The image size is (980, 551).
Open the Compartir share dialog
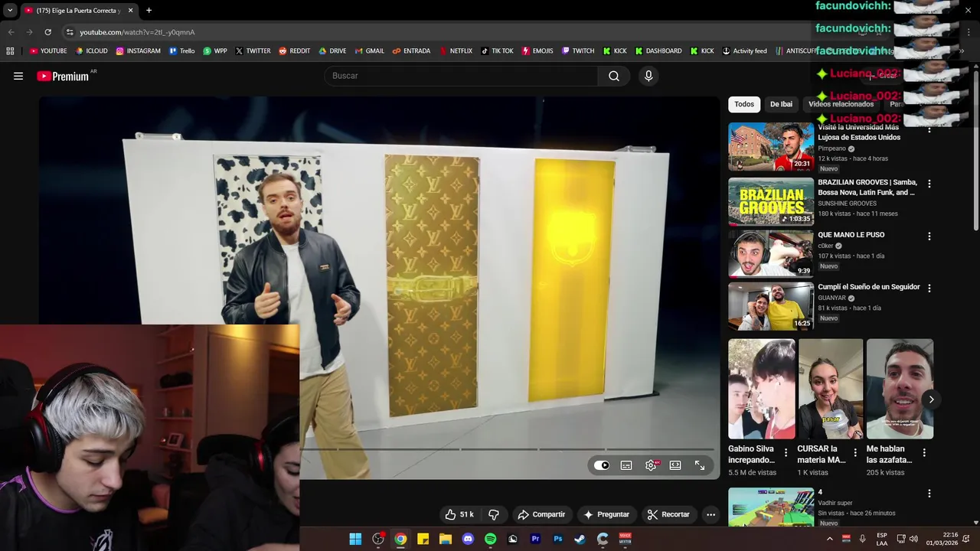pyautogui.click(x=541, y=514)
